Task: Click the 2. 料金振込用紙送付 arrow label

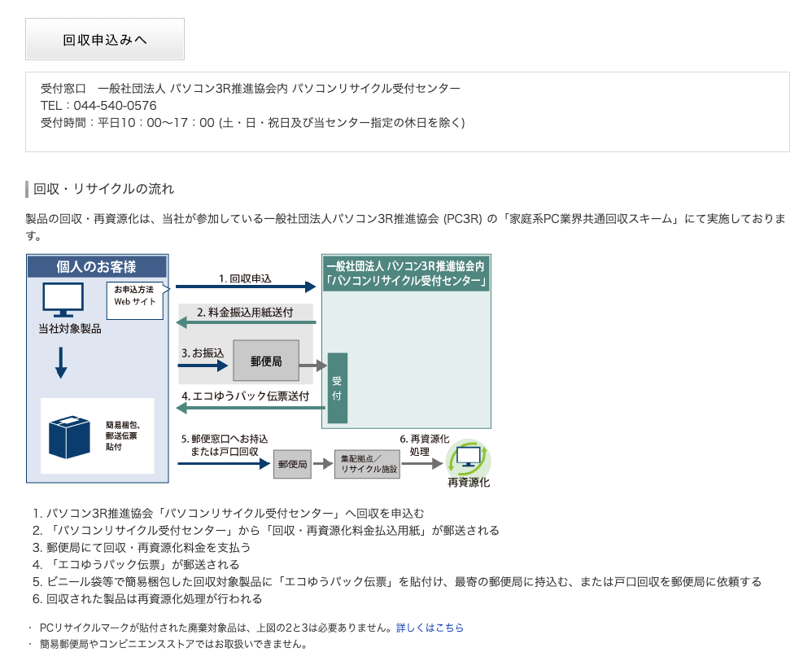Action: point(244,312)
